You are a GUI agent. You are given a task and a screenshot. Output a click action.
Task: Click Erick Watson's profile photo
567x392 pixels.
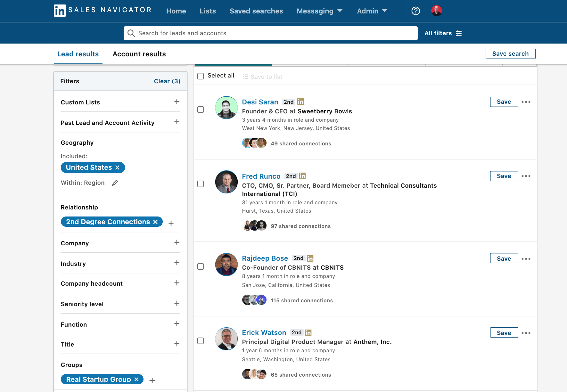(x=226, y=339)
